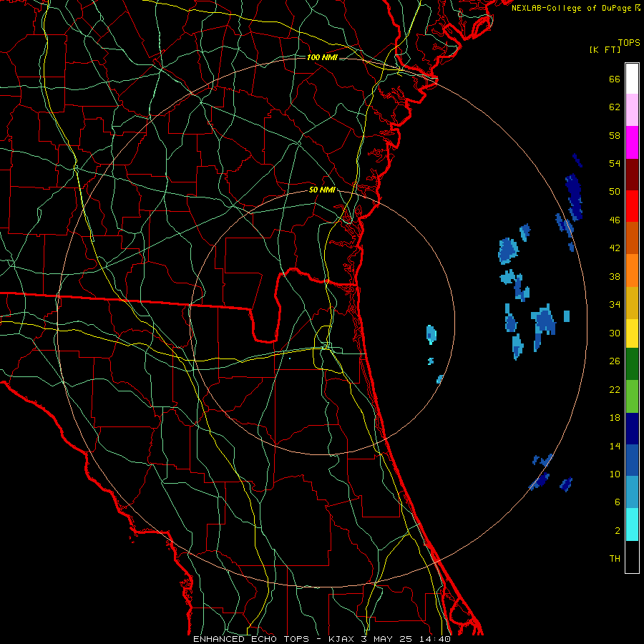Select the bright red legend swatch
This screenshot has width=644, height=644.
[x=632, y=206]
